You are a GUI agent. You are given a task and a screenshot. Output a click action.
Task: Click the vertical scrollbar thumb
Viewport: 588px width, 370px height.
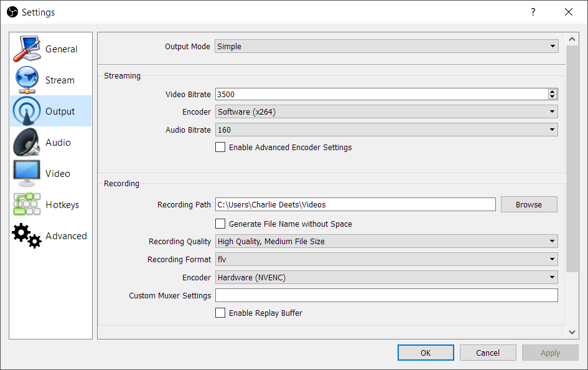tap(572, 159)
